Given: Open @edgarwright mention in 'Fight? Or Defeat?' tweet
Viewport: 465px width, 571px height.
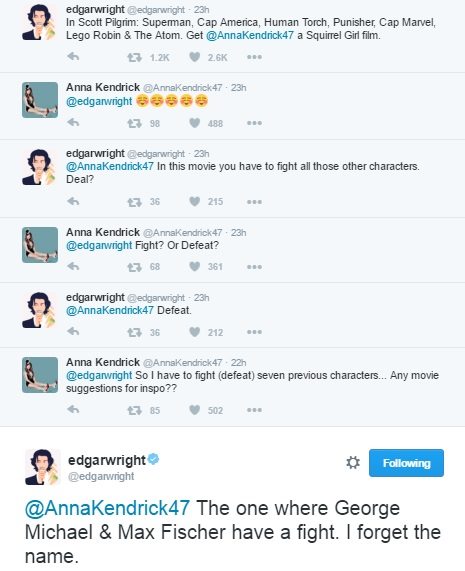Looking at the screenshot, I should point(99,245).
